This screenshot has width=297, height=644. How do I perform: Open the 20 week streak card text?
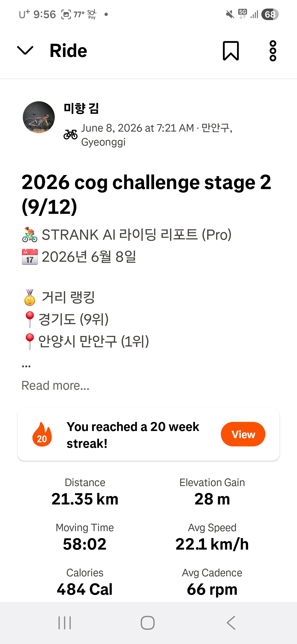pyautogui.click(x=133, y=435)
